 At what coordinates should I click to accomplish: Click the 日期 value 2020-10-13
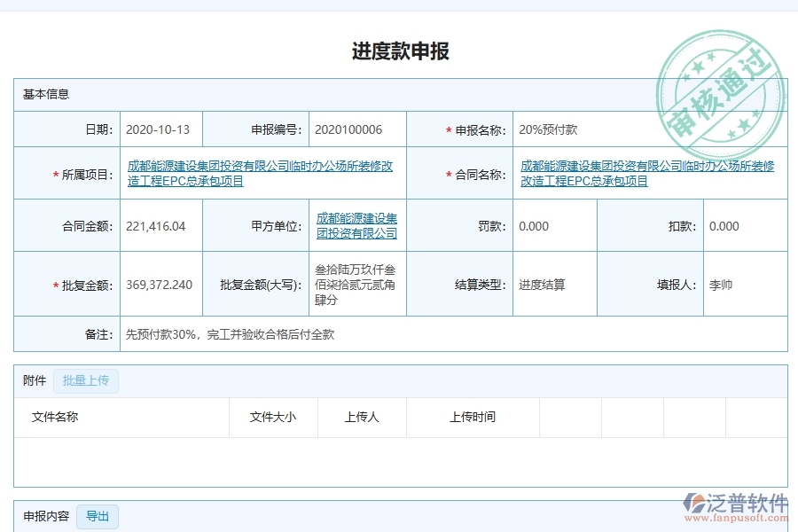159,129
